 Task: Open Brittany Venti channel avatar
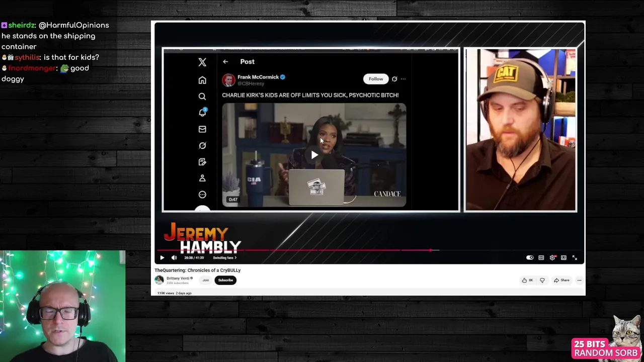(x=159, y=280)
